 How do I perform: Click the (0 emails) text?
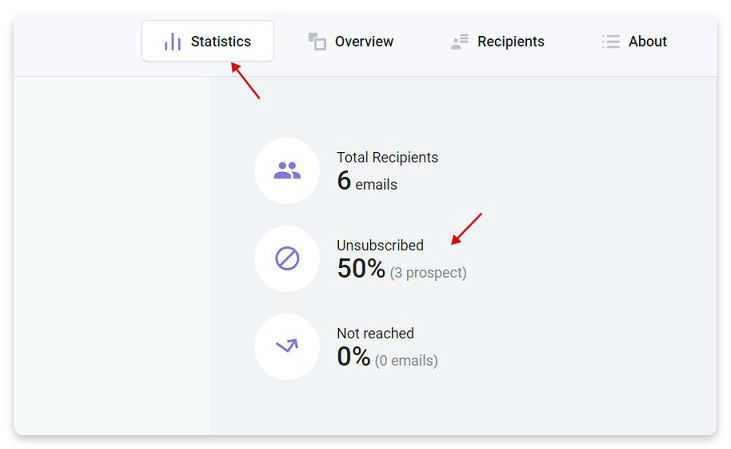(x=407, y=360)
